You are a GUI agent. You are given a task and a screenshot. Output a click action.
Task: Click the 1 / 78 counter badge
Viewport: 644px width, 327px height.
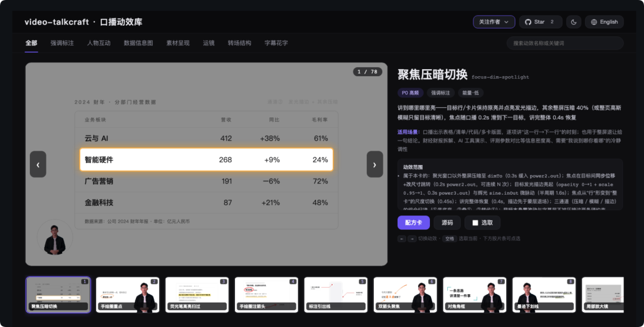pos(367,72)
